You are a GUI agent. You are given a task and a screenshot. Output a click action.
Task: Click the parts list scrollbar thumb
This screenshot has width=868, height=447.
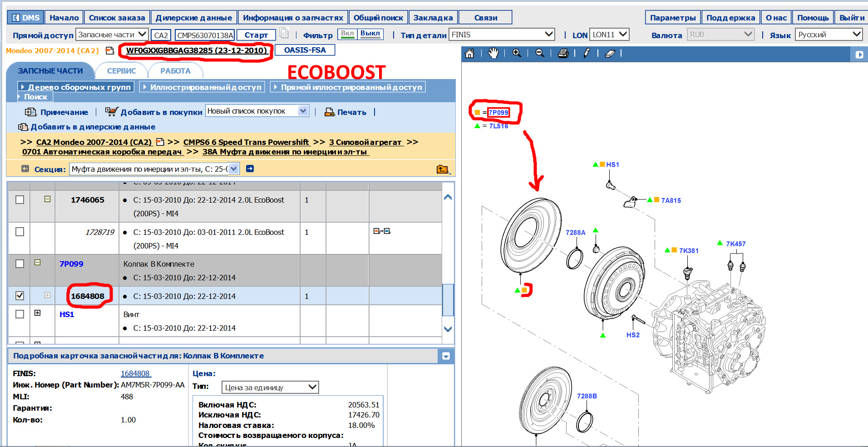click(x=448, y=299)
